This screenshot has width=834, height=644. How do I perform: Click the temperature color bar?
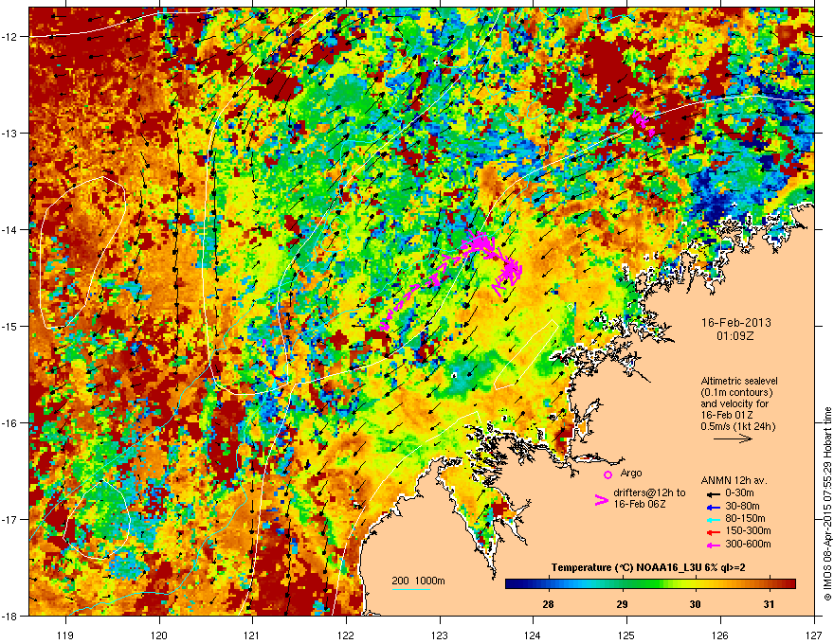[x=650, y=583]
